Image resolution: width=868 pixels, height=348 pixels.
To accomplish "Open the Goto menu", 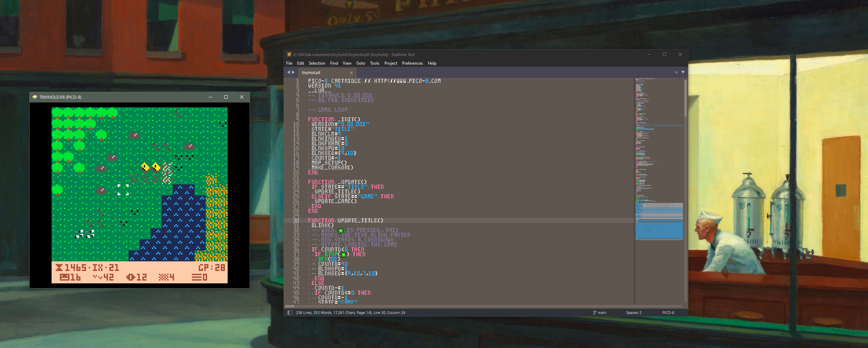I will pyautogui.click(x=361, y=63).
